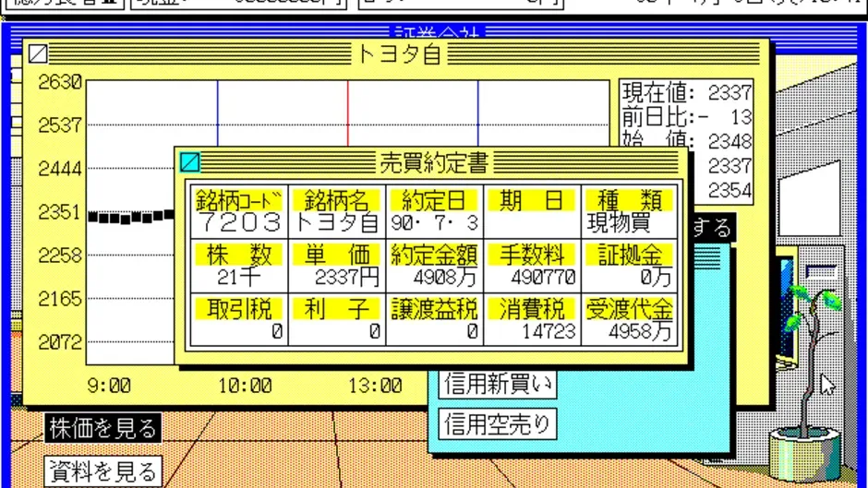Click the 銘柄コード value 7203
Screen dimensions: 868x488
[x=239, y=223]
